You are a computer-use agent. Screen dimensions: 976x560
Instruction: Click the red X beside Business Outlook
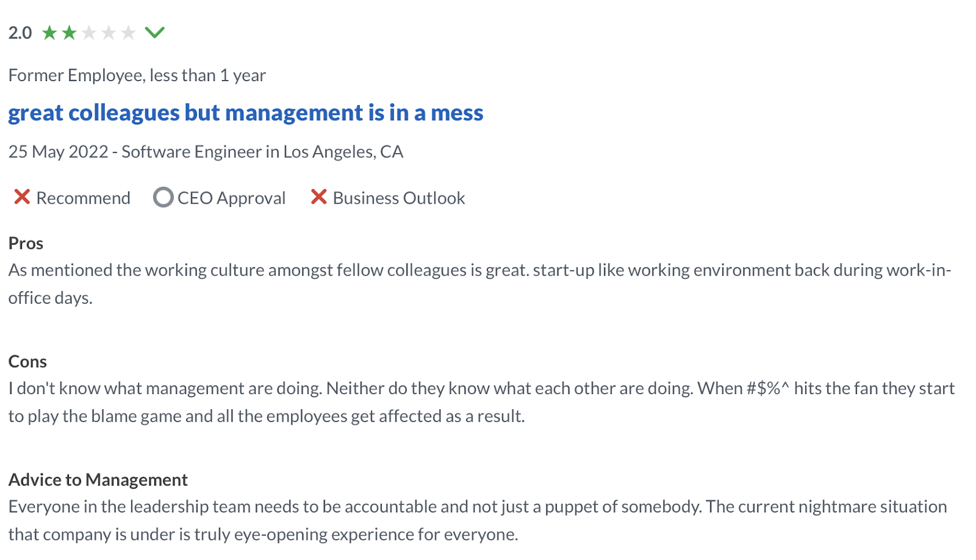point(318,197)
